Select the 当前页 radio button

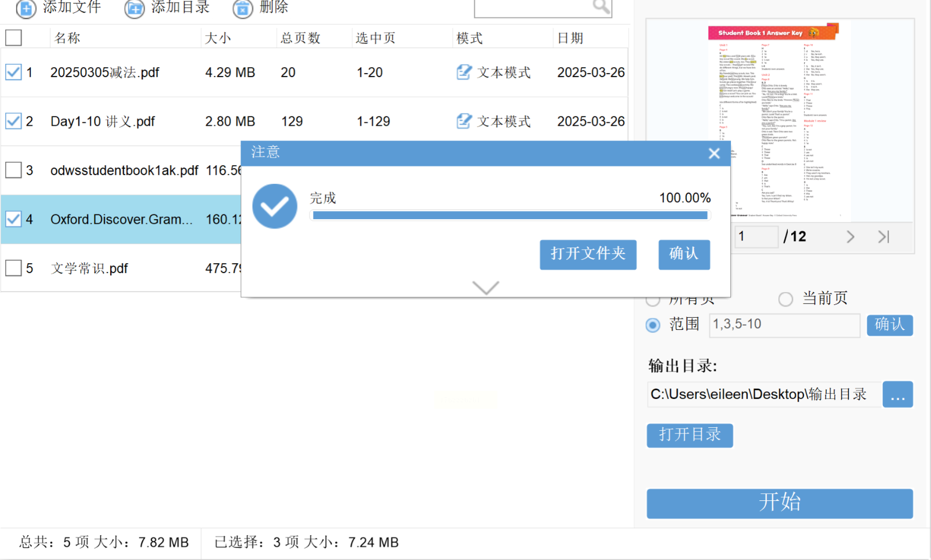[x=785, y=299]
